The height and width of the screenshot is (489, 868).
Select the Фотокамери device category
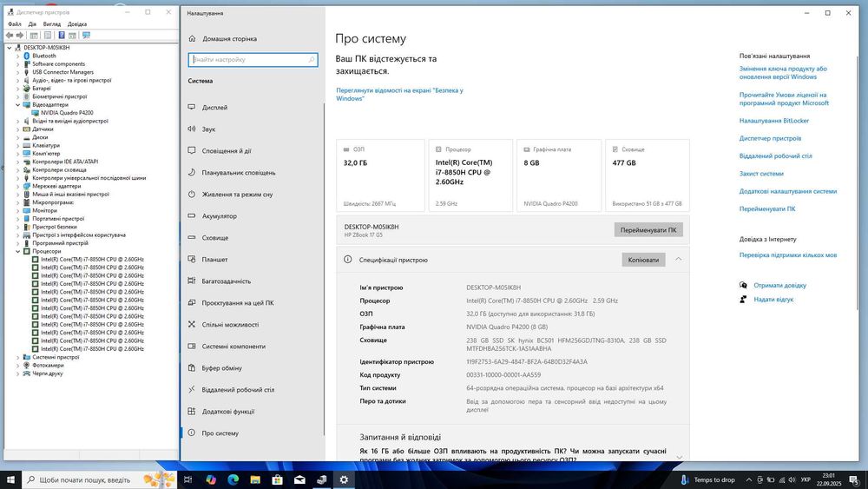pos(48,366)
